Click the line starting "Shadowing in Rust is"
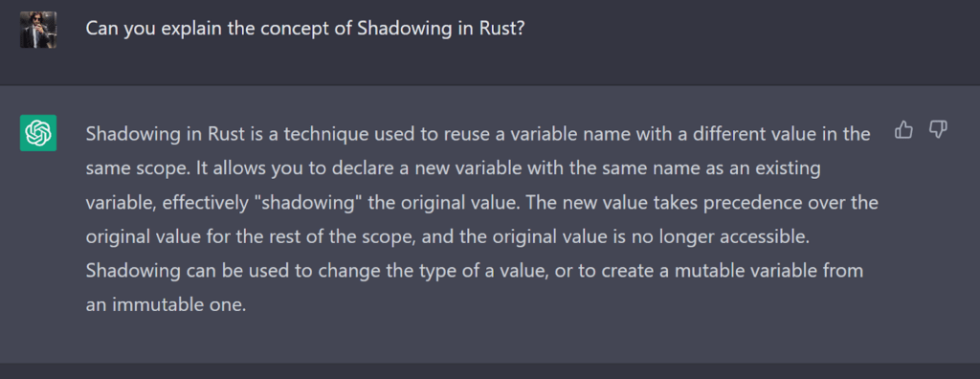 (x=478, y=134)
